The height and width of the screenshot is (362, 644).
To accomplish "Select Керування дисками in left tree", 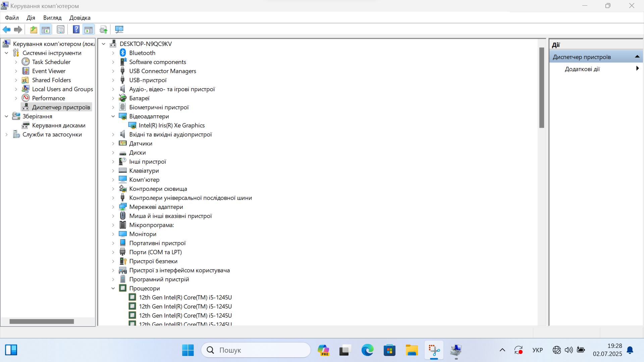I will point(59,125).
